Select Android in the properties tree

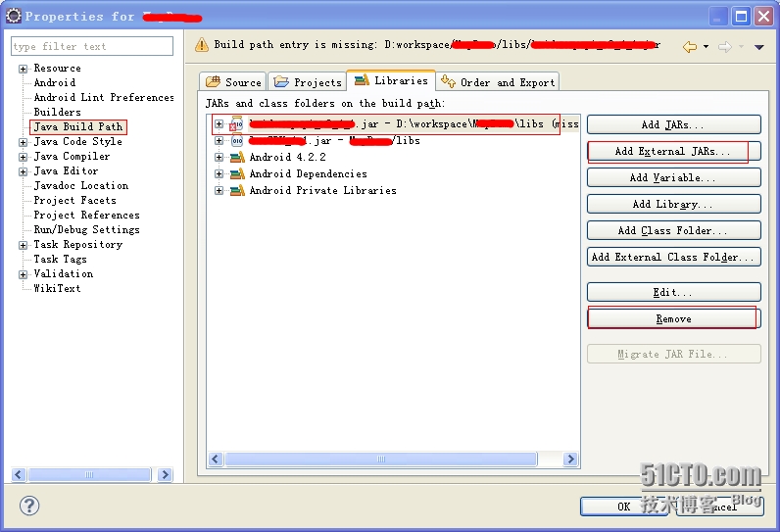pos(55,82)
